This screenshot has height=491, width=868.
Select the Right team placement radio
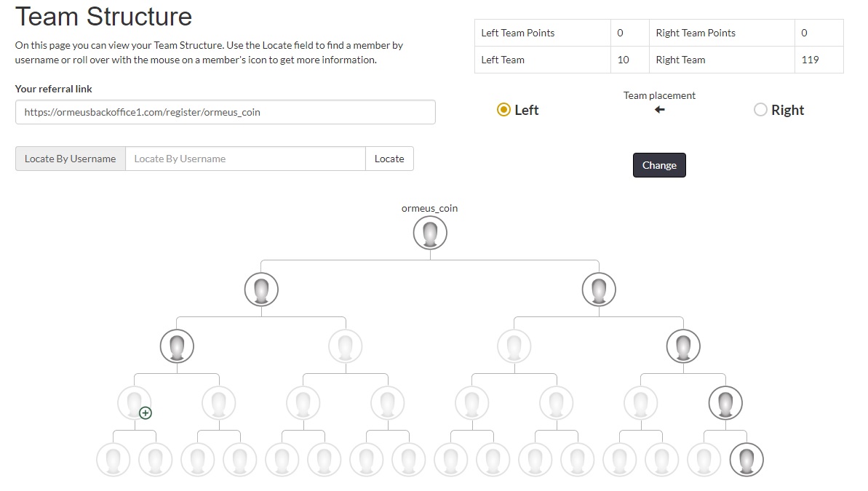pyautogui.click(x=760, y=110)
